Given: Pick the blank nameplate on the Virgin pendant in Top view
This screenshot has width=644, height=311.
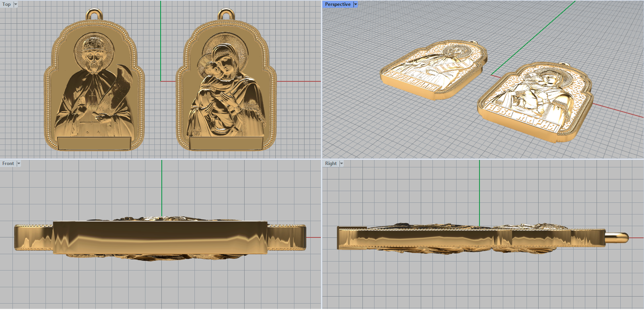Looking at the screenshot, I should tap(226, 143).
